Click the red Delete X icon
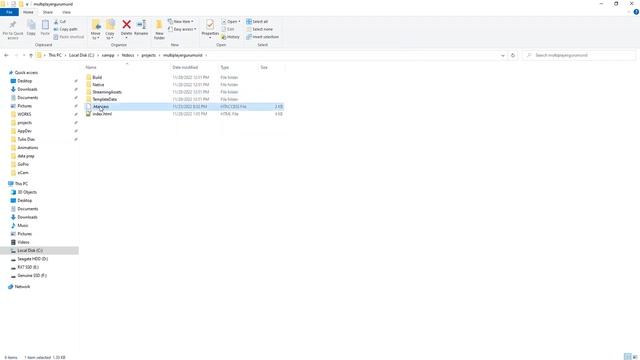The width and height of the screenshot is (640, 360). (x=127, y=24)
